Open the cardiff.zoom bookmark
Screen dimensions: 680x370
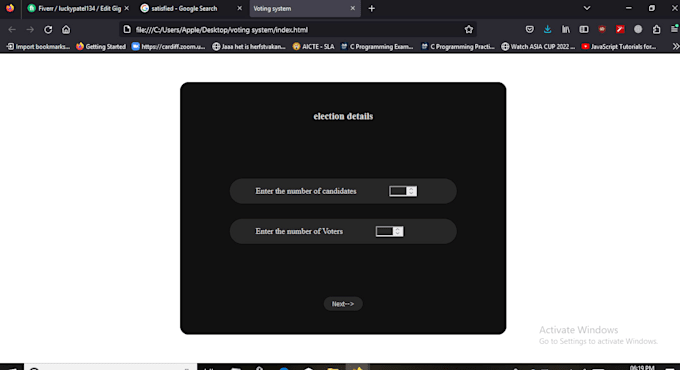pos(168,46)
